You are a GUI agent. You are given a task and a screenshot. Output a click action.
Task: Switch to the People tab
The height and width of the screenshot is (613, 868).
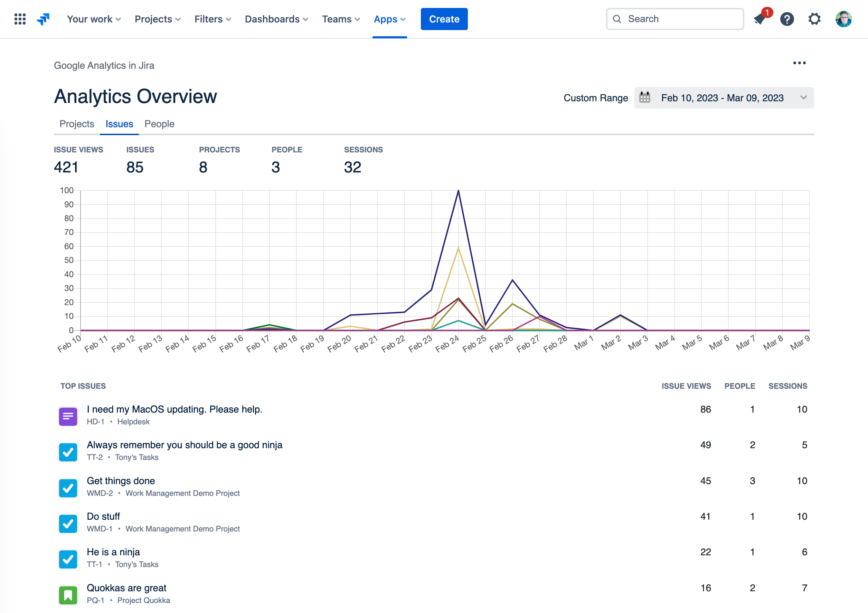click(x=159, y=124)
